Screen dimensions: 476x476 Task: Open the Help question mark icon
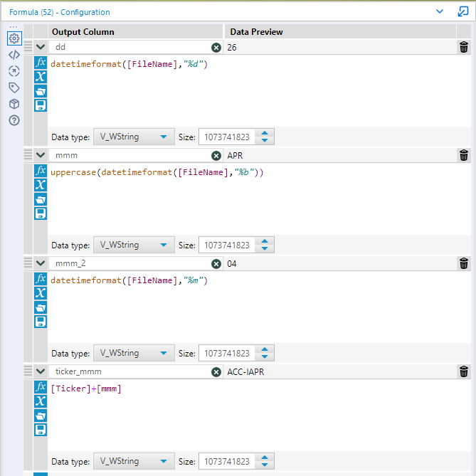click(x=14, y=120)
